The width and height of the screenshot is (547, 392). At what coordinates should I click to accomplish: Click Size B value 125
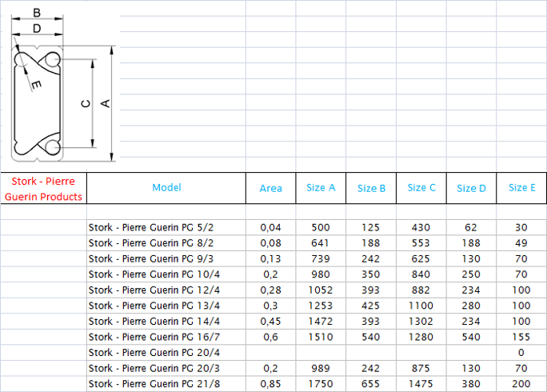(370, 227)
